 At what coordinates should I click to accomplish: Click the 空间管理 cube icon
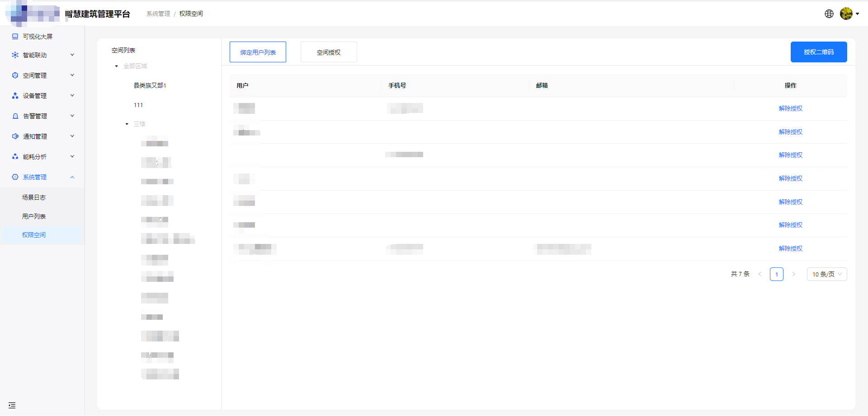pyautogui.click(x=15, y=75)
